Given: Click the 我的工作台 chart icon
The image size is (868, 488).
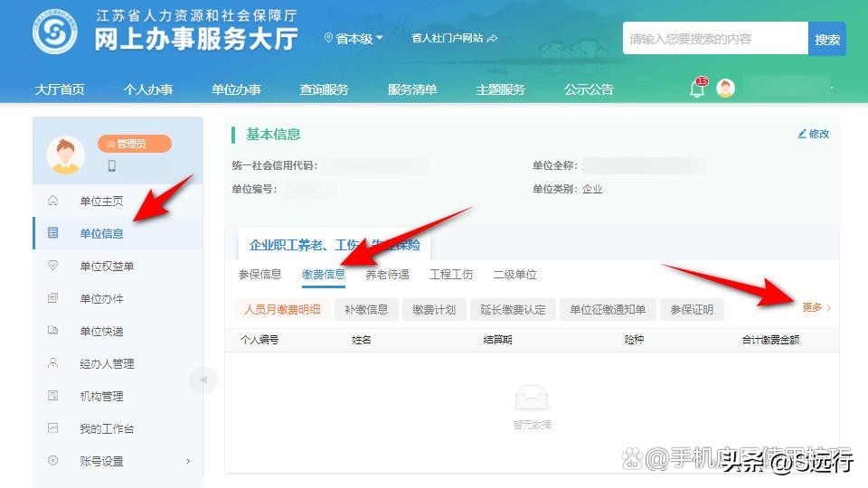Looking at the screenshot, I should pyautogui.click(x=52, y=427).
